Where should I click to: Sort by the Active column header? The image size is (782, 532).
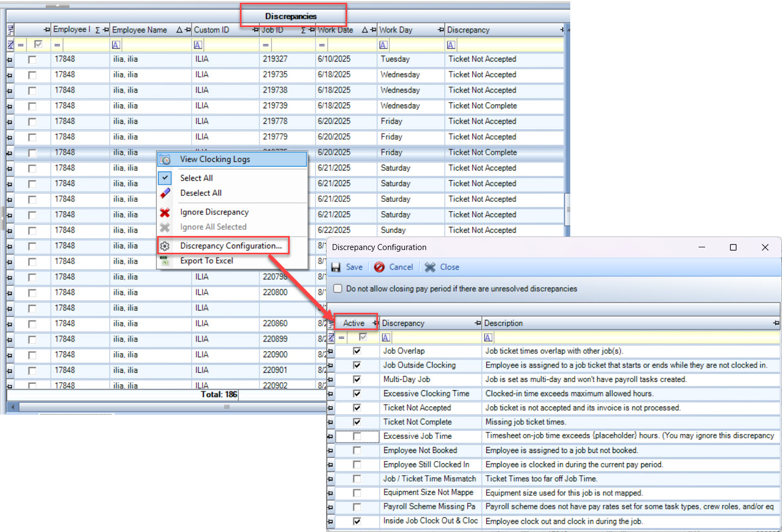pyautogui.click(x=354, y=323)
